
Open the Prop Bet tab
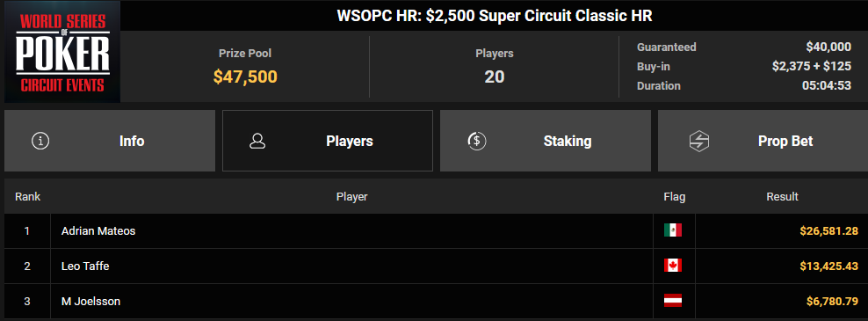(763, 141)
